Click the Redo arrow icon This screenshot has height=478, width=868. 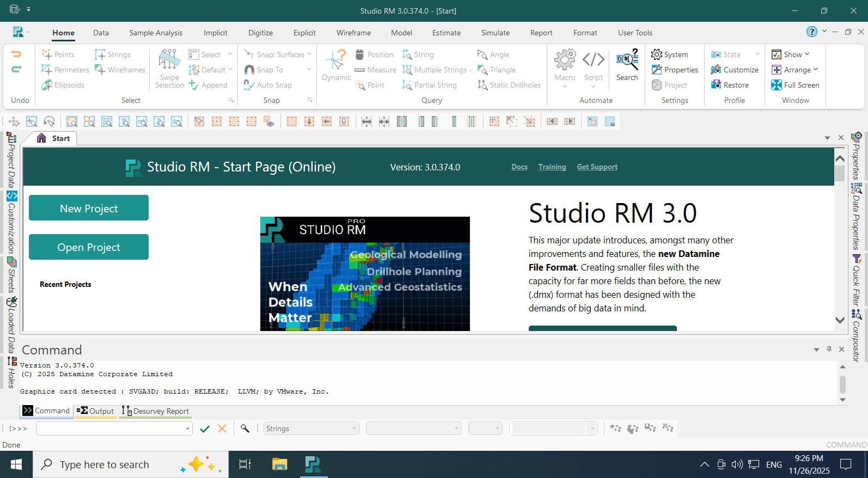point(16,69)
